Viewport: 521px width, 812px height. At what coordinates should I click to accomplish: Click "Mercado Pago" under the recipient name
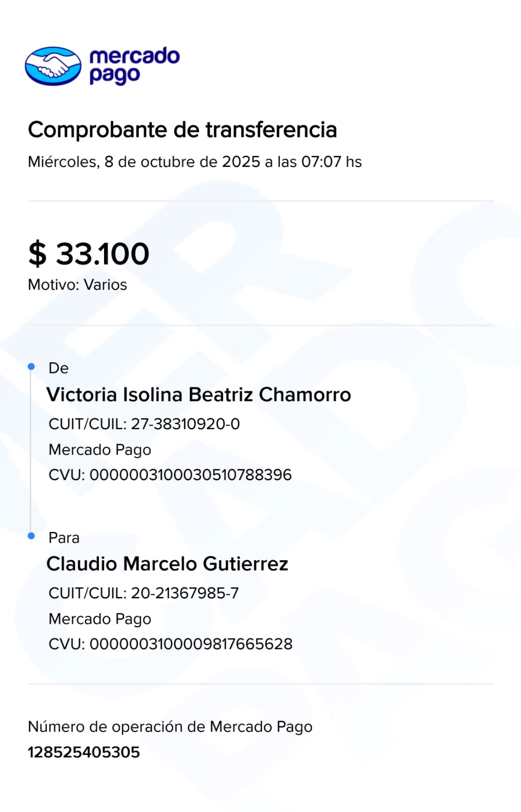[99, 619]
